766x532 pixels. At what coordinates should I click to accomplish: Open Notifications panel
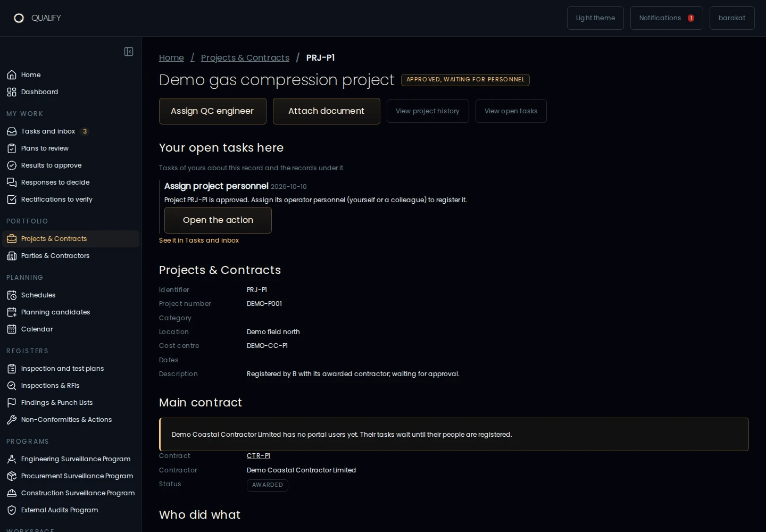[x=667, y=18]
